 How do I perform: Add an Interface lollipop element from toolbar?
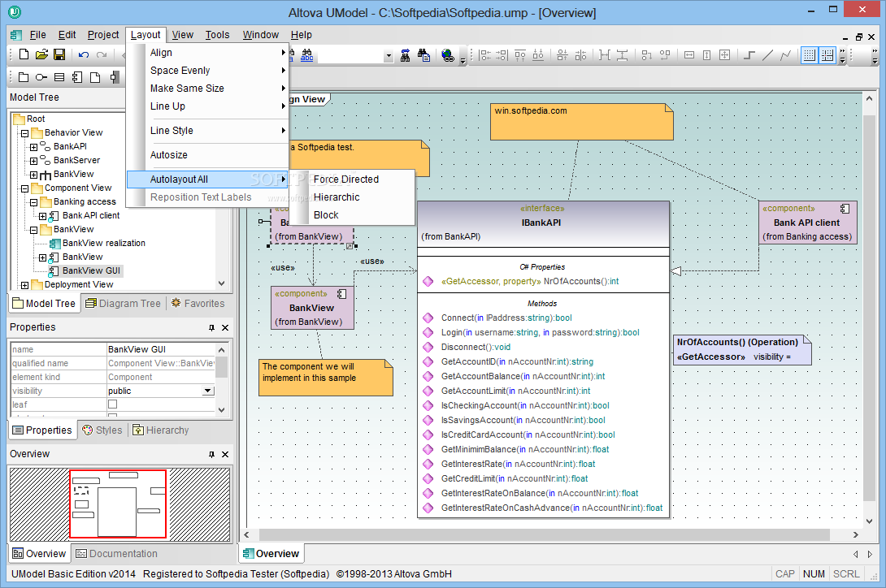[41, 77]
